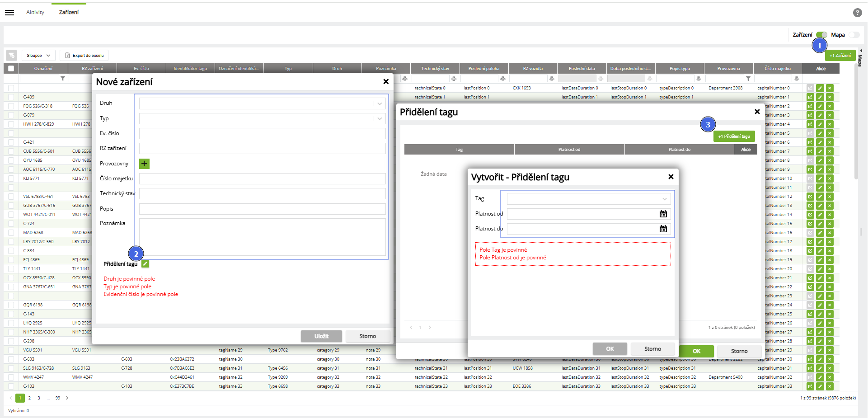This screenshot has height=418, width=868.
Task: Switch to the Zařízení tab
Action: [x=69, y=12]
